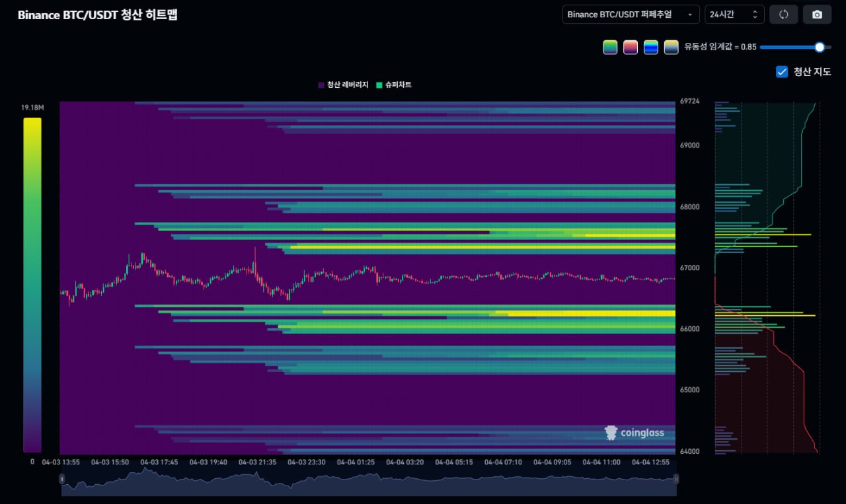Select the blue-green color theme swatch
846x504 pixels.
click(651, 47)
